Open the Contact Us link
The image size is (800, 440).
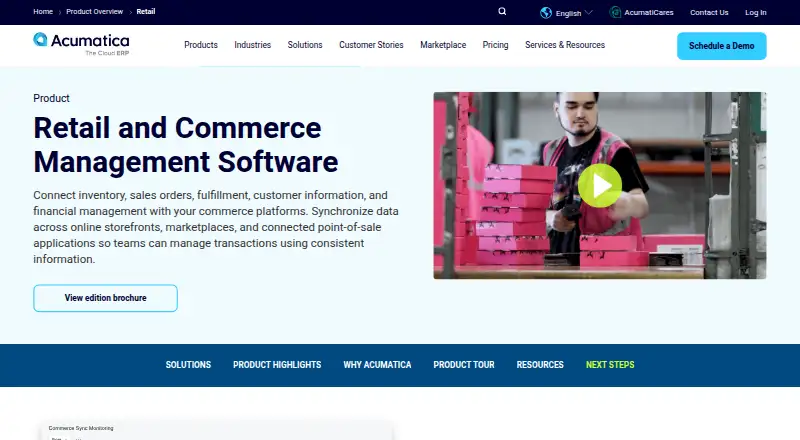(x=709, y=13)
